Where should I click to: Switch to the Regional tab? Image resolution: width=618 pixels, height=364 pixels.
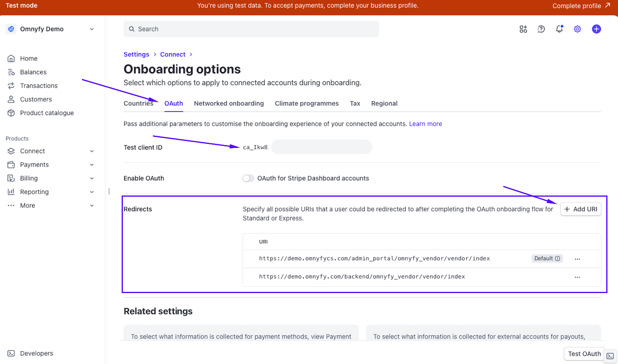384,103
